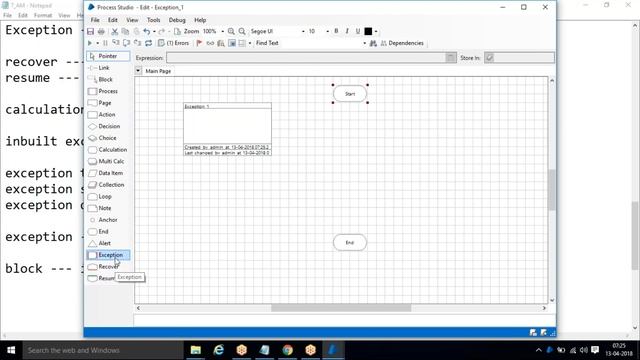Pick the Anchor stage tool
The width and height of the screenshot is (640, 360).
(x=108, y=220)
